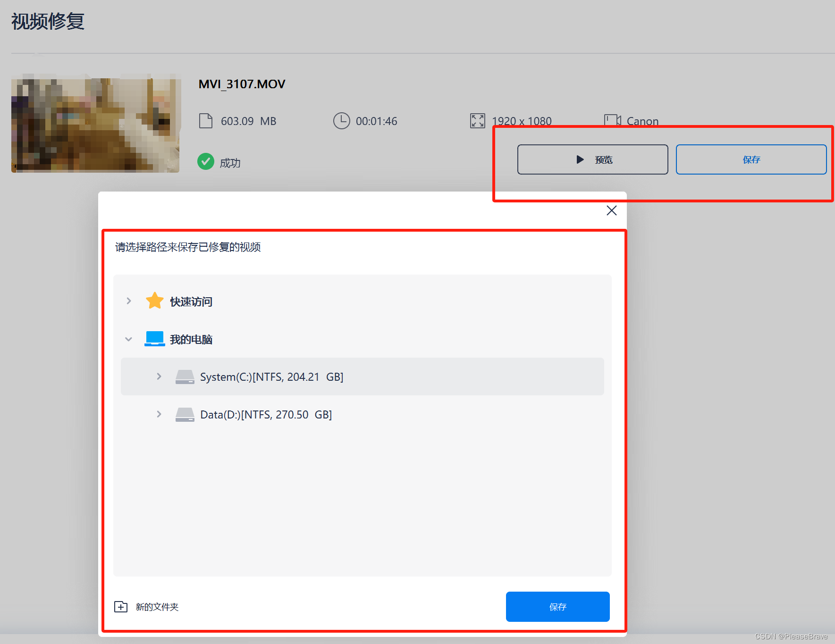The width and height of the screenshot is (835, 644).
Task: Select the My Computer monitor icon
Action: [x=154, y=339]
